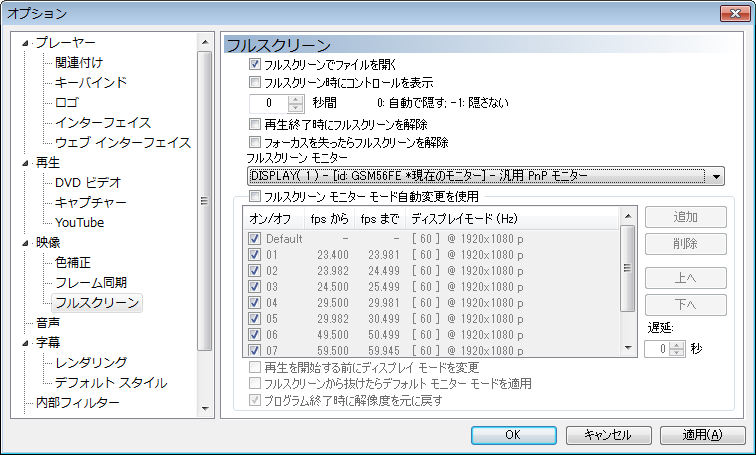
Task: Click the 追加 button
Action: (x=686, y=217)
